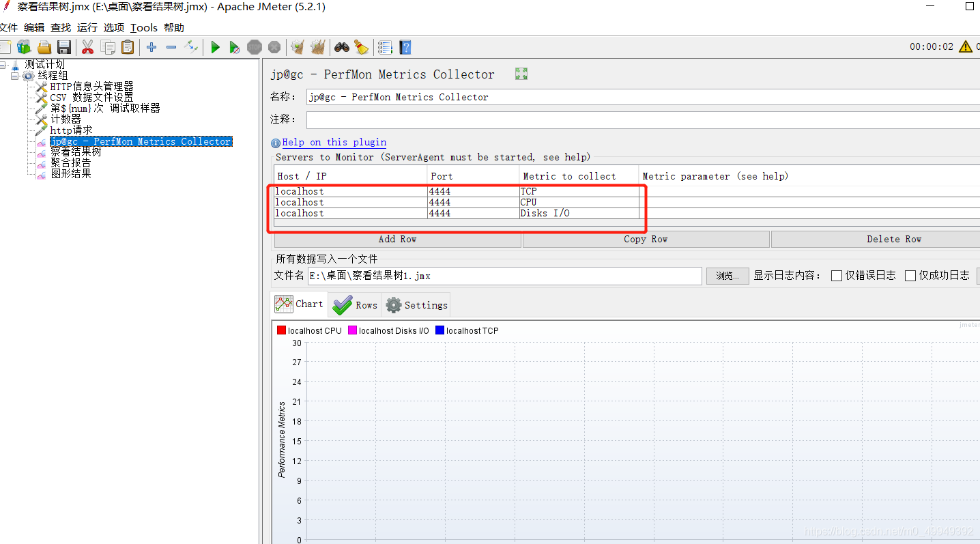Viewport: 980px width, 544px height.
Task: Open the 运行 menu
Action: coord(87,27)
